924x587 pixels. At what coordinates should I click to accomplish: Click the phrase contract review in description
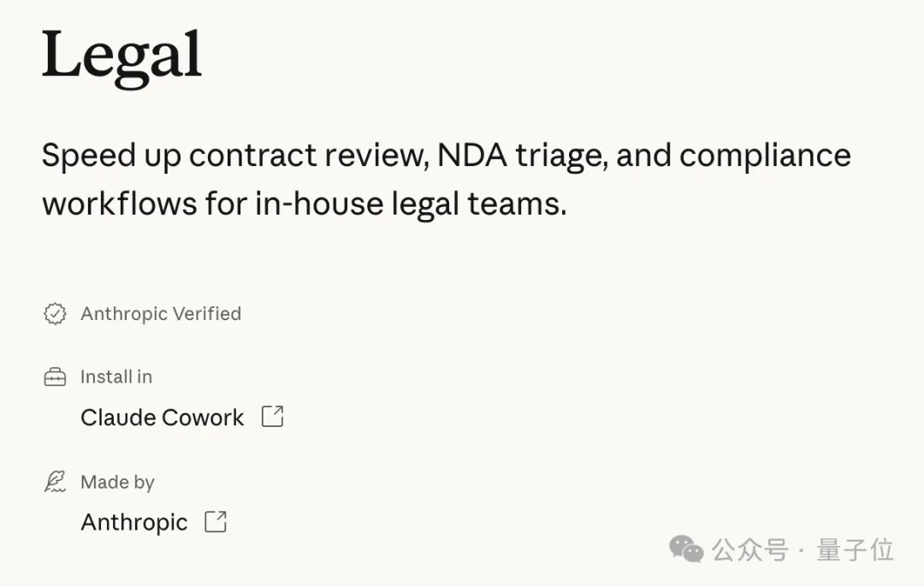[x=308, y=156]
